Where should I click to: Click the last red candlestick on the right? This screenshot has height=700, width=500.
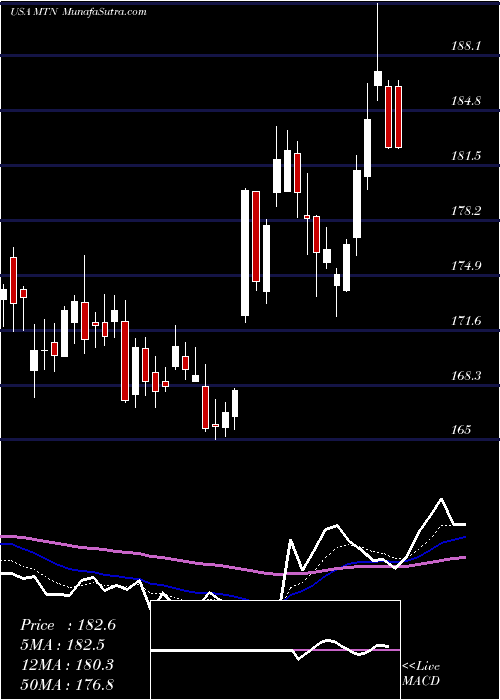[398, 117]
